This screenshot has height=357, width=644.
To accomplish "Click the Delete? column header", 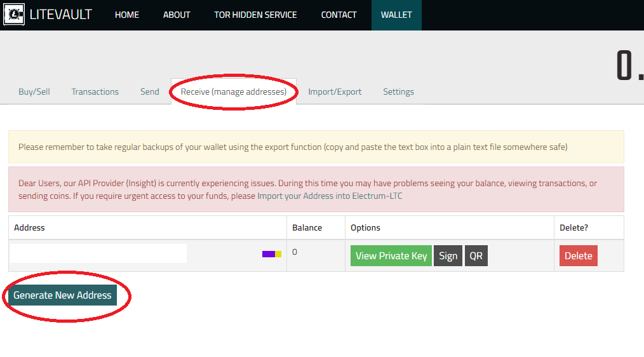I will point(574,227).
